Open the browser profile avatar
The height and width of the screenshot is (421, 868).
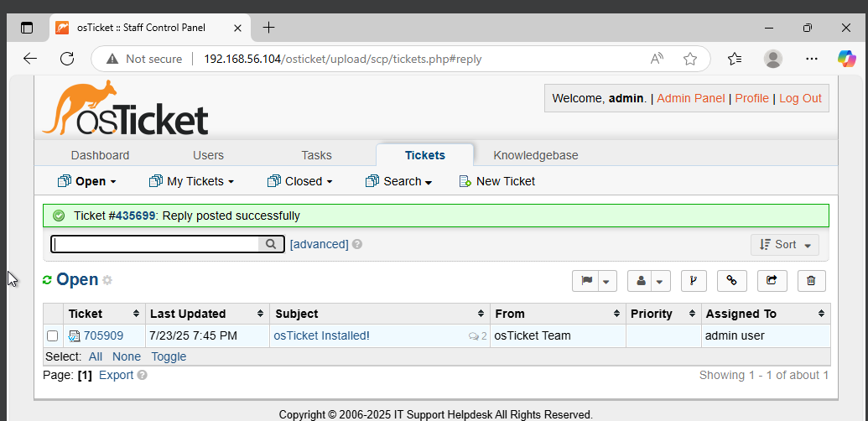(772, 59)
